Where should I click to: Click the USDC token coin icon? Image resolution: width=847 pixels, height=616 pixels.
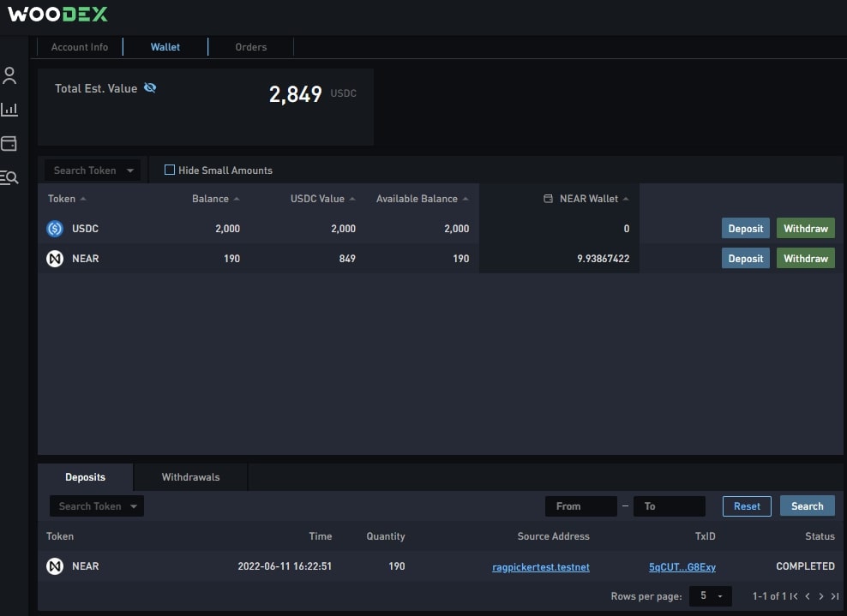[53, 229]
